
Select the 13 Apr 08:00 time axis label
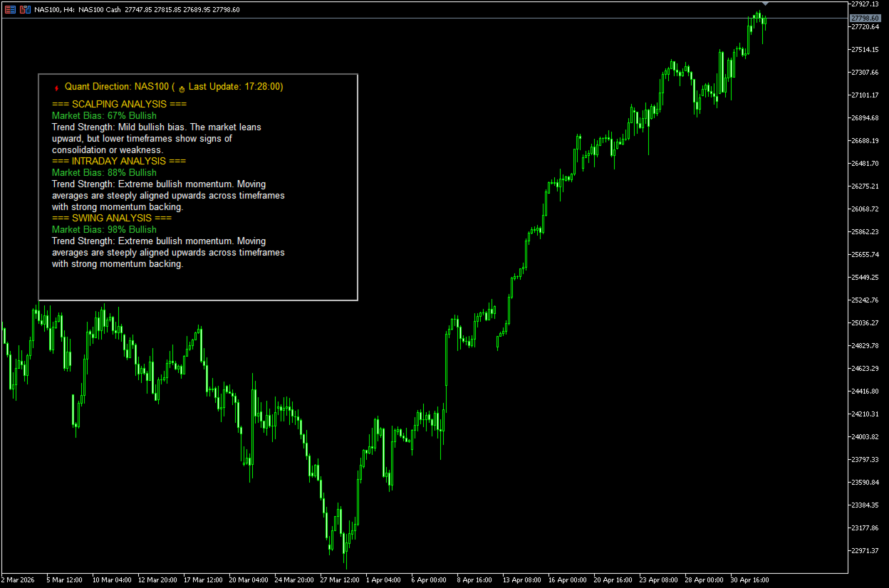coord(521,579)
